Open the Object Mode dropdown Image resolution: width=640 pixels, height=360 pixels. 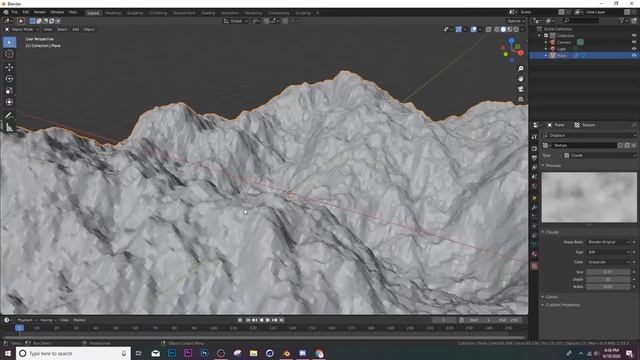coord(22,29)
